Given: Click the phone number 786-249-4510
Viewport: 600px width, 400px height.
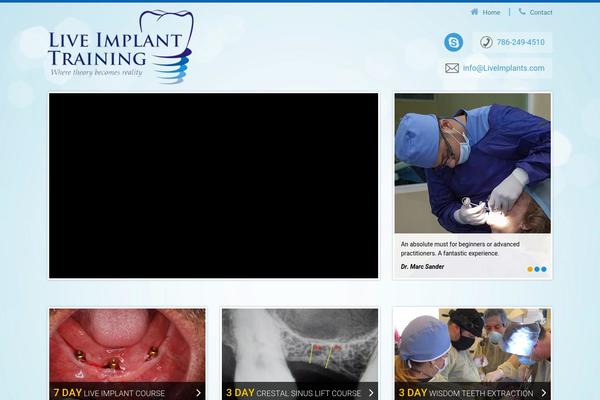Looking at the screenshot, I should click(520, 42).
